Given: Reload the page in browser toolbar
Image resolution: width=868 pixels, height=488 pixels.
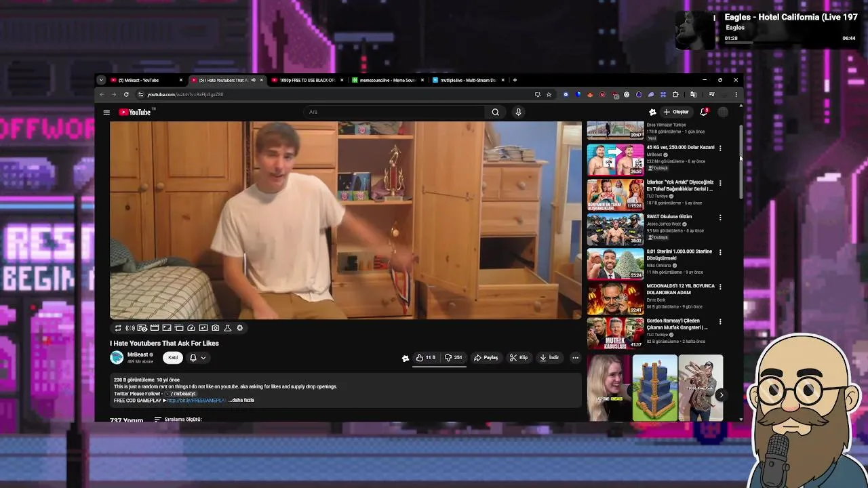Looking at the screenshot, I should click(126, 94).
